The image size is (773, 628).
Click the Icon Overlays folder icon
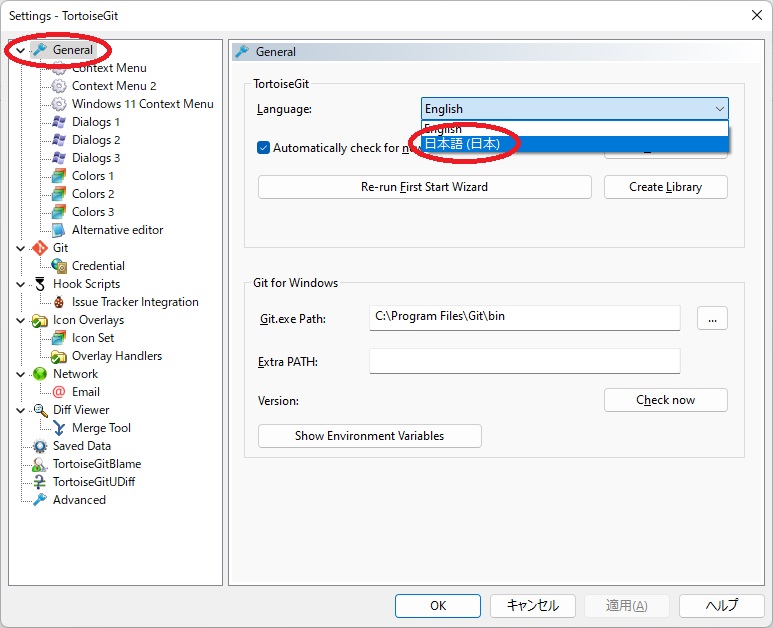(x=40, y=320)
